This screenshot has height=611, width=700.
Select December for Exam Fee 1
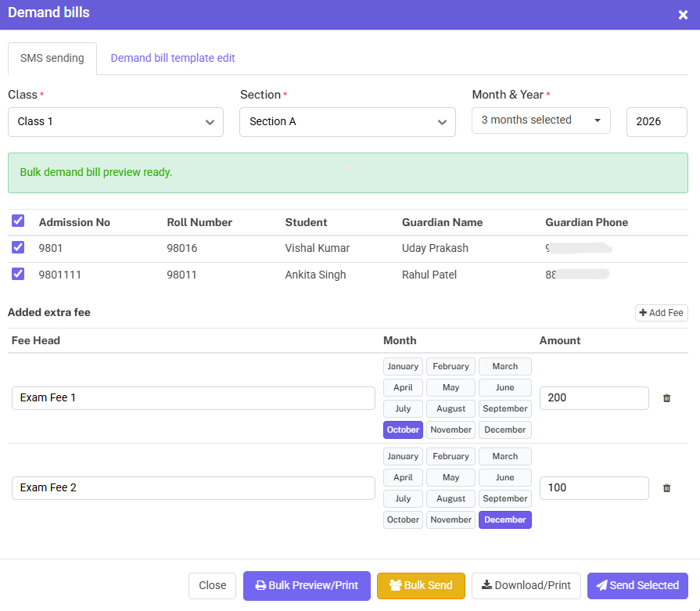click(x=505, y=429)
